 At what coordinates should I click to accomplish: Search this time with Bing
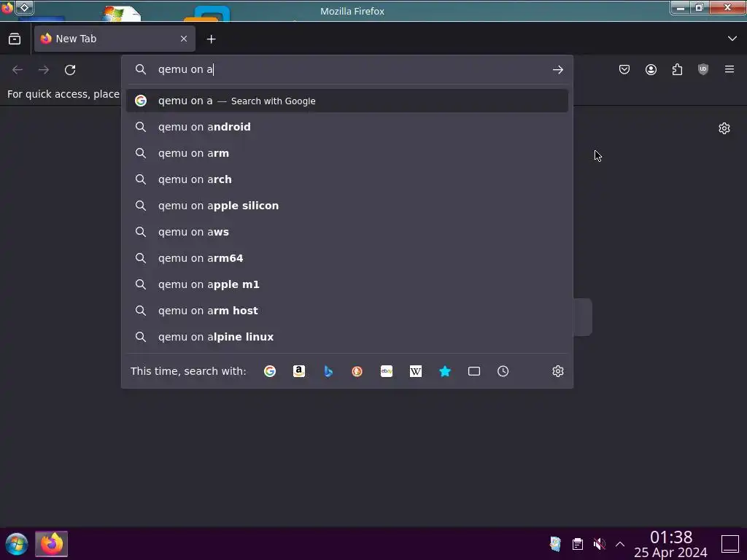click(x=328, y=371)
